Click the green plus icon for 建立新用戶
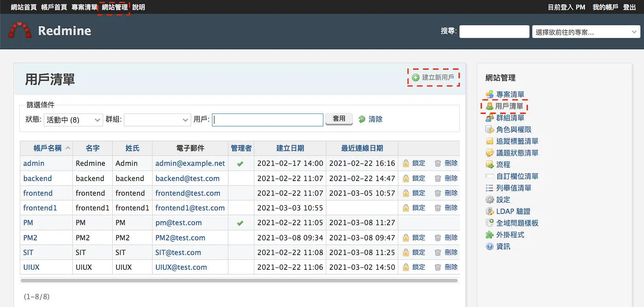Viewport: 644px width, 307px height. [x=415, y=78]
